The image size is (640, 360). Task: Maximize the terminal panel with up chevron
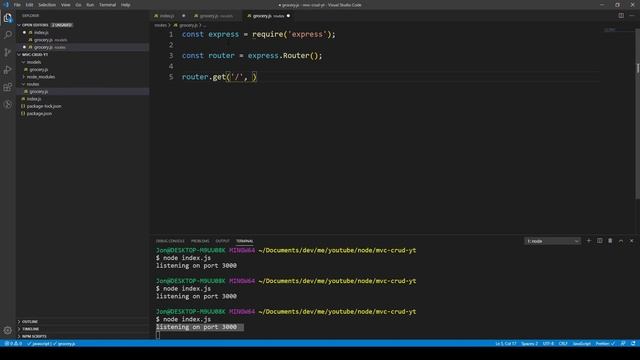(x=621, y=241)
